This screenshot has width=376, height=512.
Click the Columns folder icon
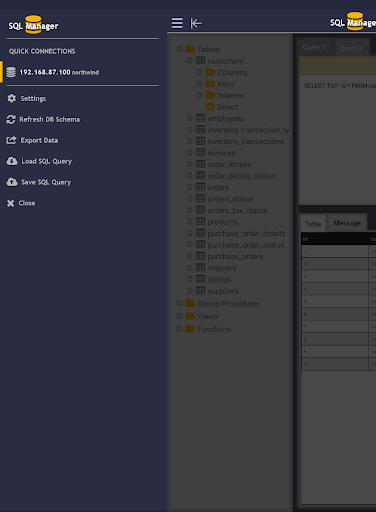coord(210,72)
